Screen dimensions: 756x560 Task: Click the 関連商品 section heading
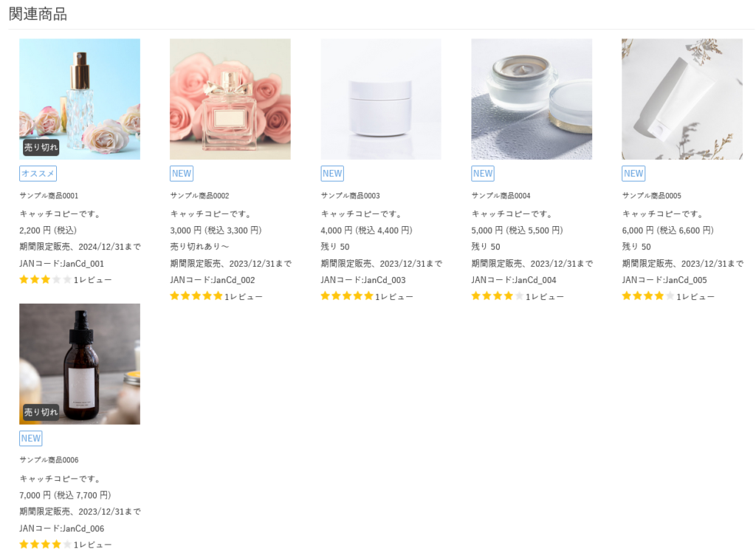pos(38,14)
